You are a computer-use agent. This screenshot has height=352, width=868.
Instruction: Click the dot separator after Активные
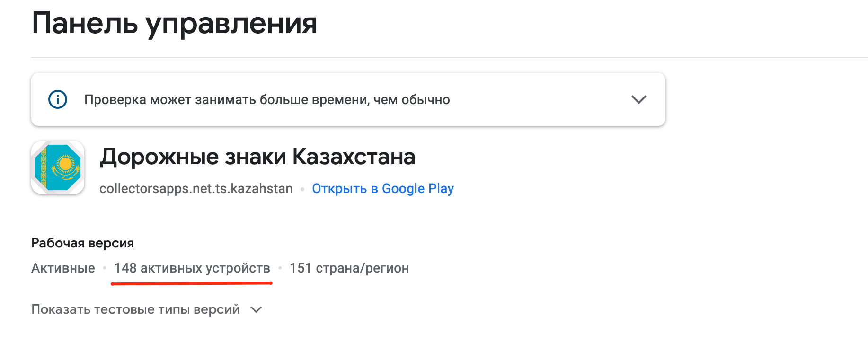(x=105, y=268)
